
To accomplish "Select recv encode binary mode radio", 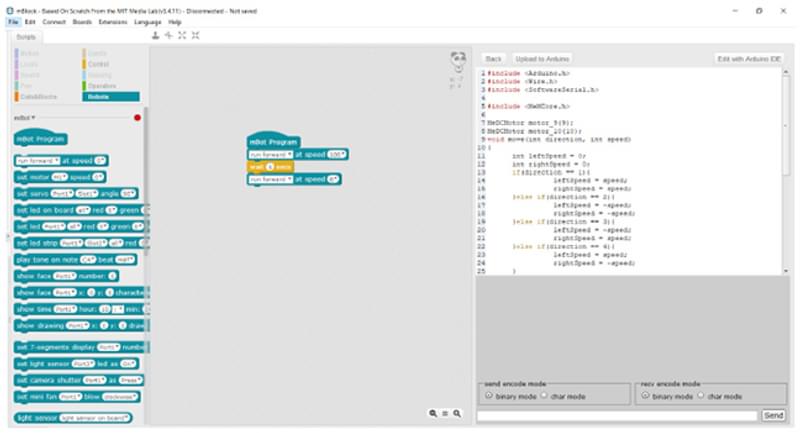I will pos(645,395).
